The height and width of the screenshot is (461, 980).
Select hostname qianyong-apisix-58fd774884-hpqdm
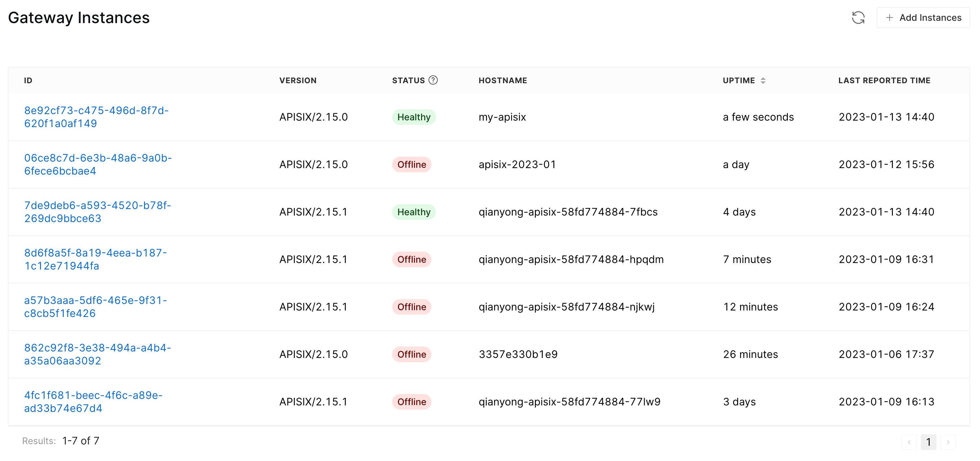click(571, 260)
